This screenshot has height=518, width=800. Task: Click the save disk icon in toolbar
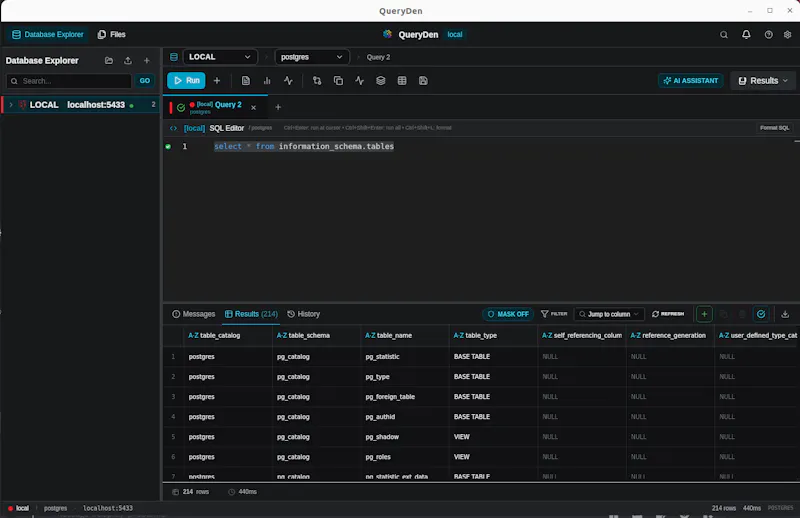pyautogui.click(x=423, y=81)
